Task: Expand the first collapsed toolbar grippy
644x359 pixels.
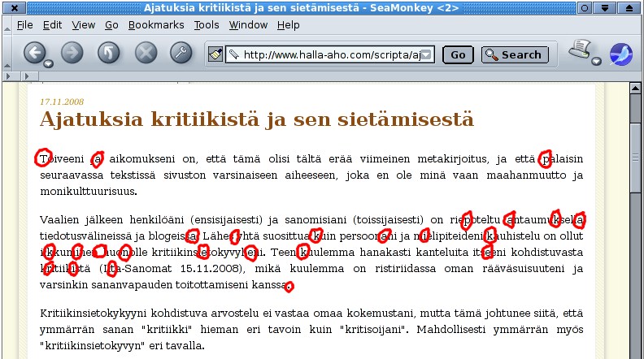Action: 11,76
